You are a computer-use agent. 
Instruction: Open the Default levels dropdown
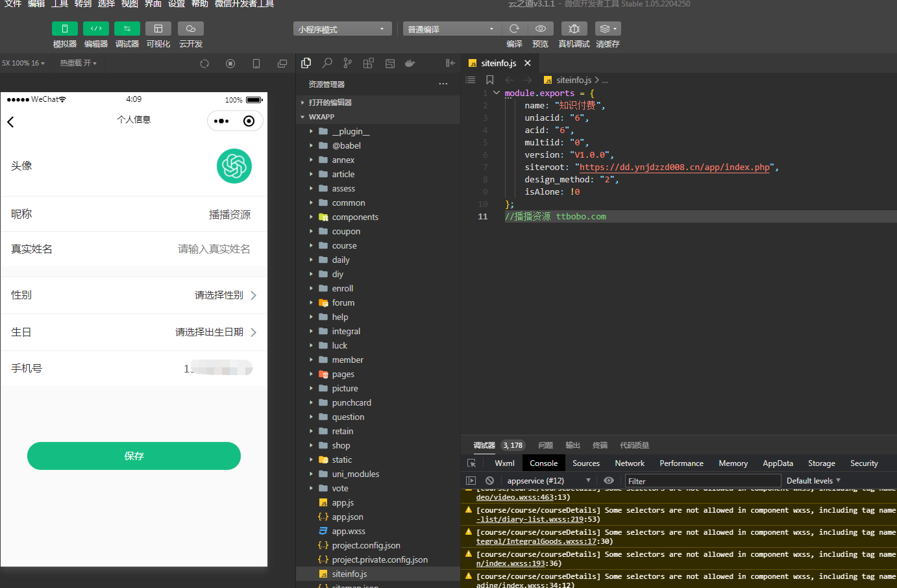(814, 481)
